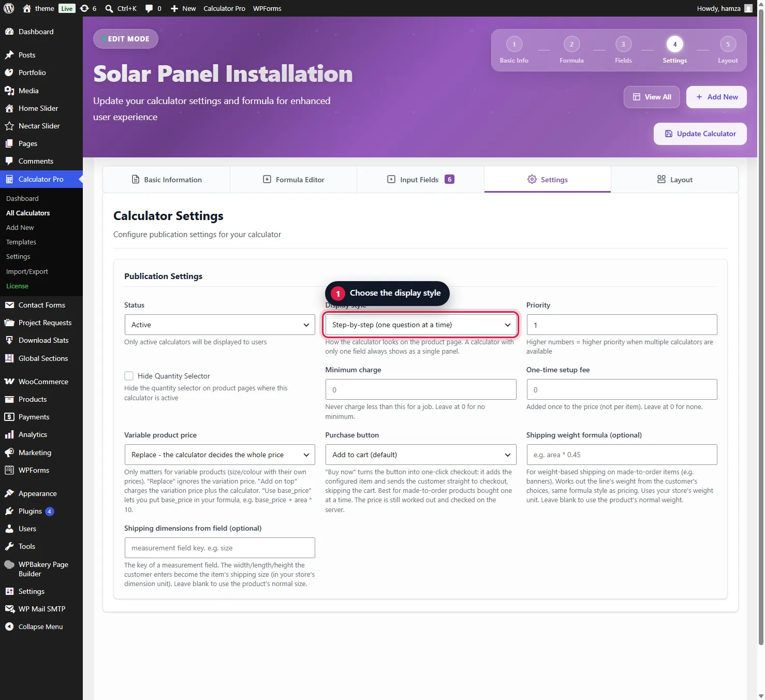The image size is (765, 700).
Task: Open the Ctrl+K search icon
Action: 109,8
